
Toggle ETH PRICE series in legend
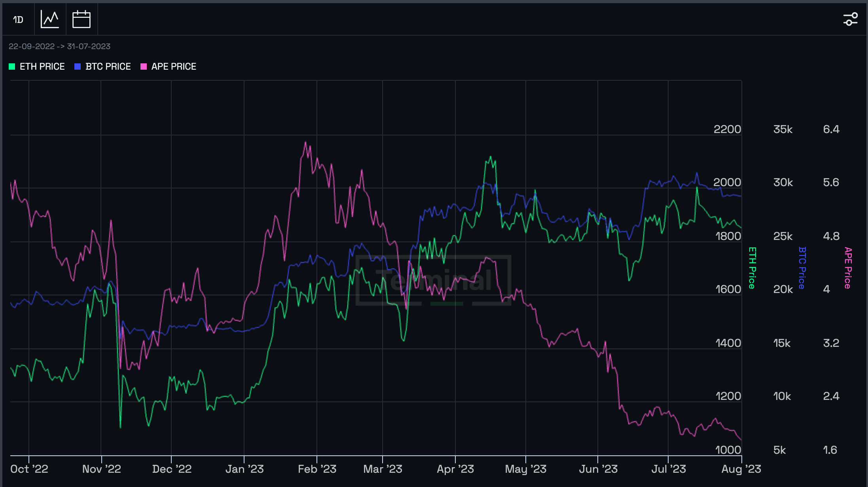click(37, 67)
